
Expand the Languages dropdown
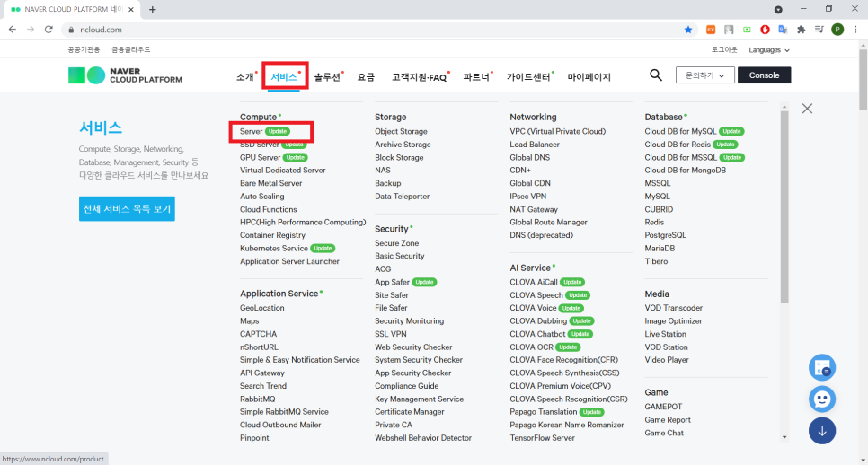[769, 49]
